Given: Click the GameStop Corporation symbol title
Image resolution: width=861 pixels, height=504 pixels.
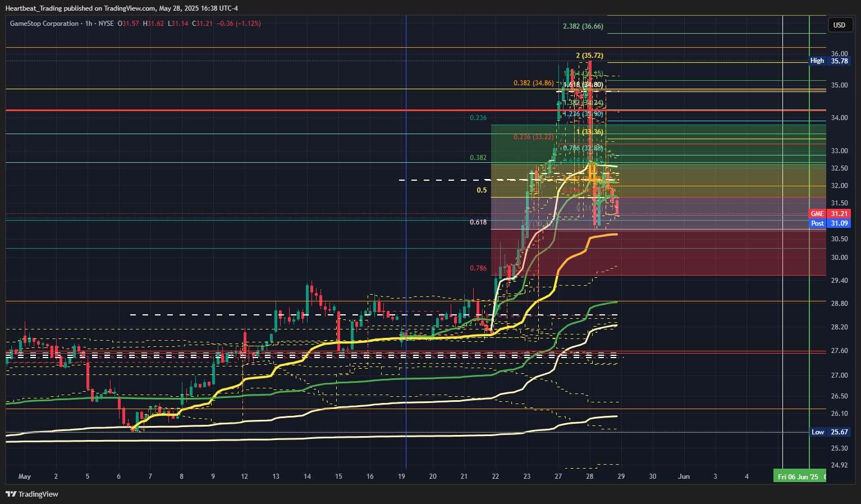Looking at the screenshot, I should pos(44,24).
